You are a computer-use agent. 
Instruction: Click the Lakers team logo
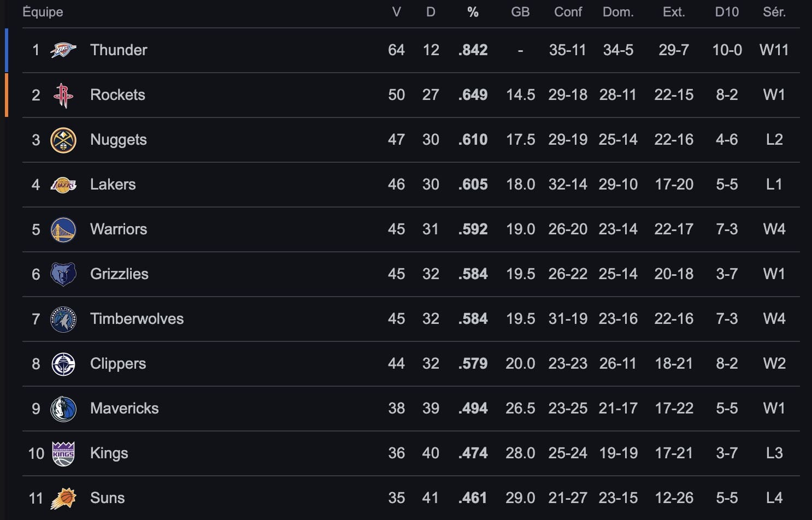click(63, 184)
